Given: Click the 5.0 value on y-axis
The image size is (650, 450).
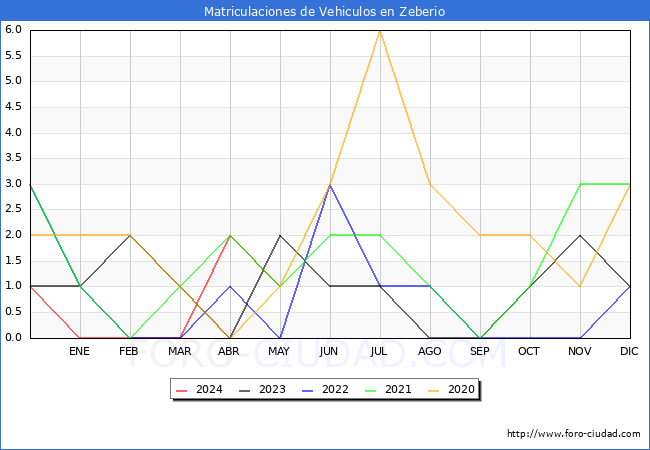Looking at the screenshot, I should [13, 80].
